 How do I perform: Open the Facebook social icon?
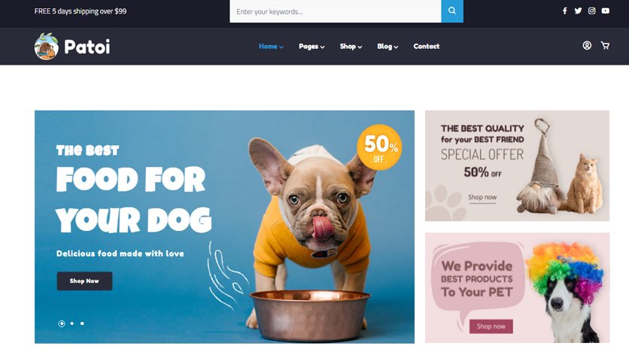(564, 11)
